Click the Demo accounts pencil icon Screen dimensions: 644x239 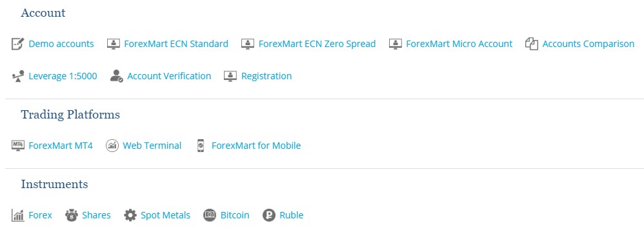17,44
